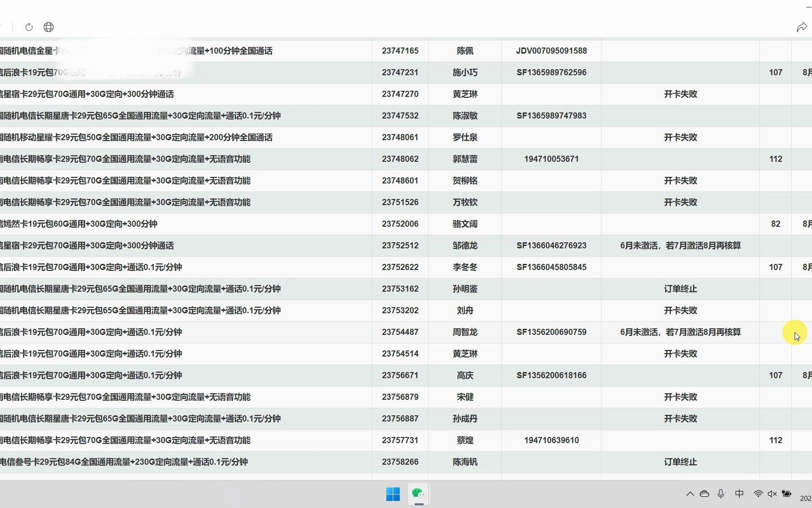Viewport: 812px width, 508px height.
Task: Select name cell 周智龙
Action: point(465,332)
